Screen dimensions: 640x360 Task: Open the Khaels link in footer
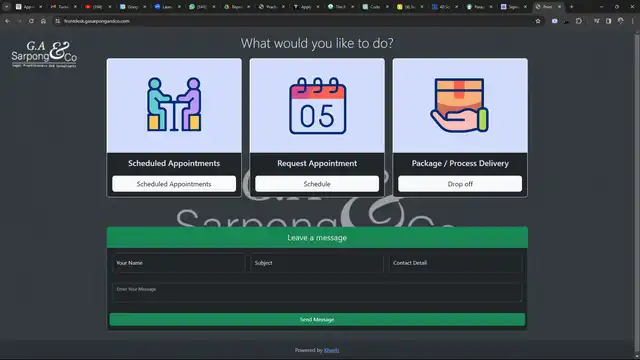(331, 350)
